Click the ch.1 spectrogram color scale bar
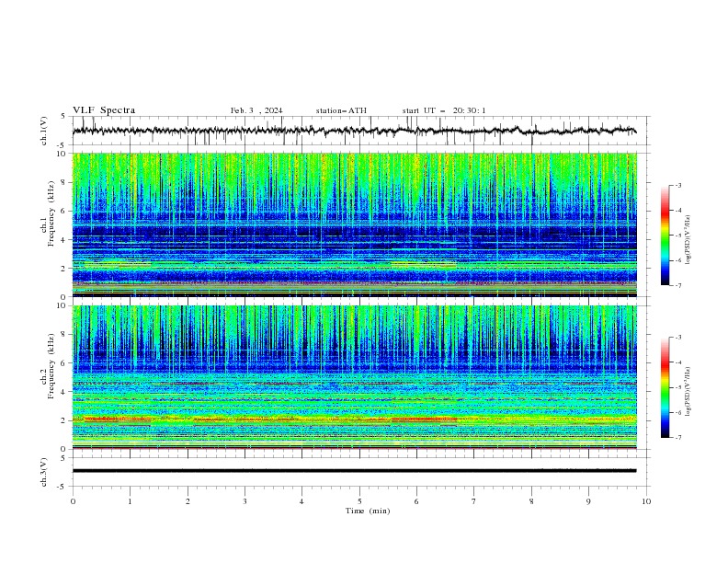The height and width of the screenshot is (563, 728). pos(665,236)
